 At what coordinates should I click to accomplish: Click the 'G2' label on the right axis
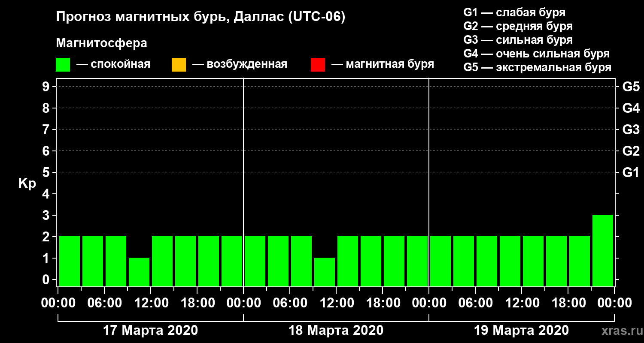click(631, 151)
